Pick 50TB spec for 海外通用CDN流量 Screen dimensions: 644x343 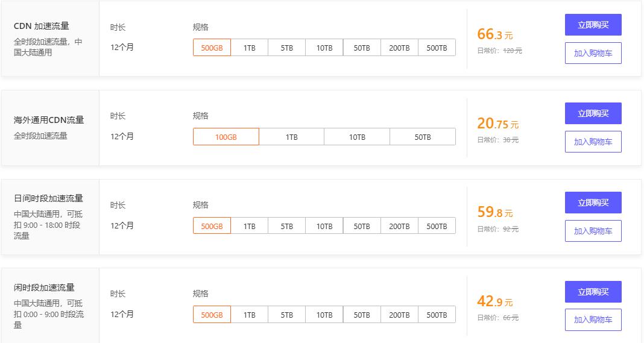coord(422,137)
